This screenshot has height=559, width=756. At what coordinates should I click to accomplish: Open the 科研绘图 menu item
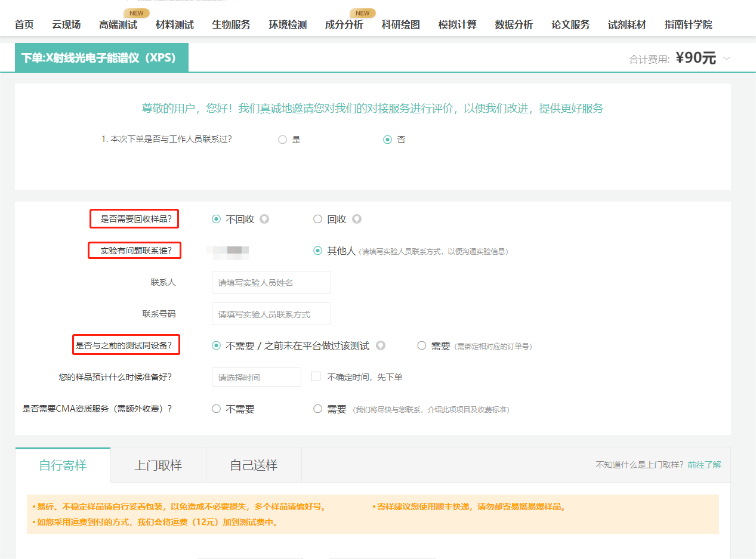click(400, 24)
